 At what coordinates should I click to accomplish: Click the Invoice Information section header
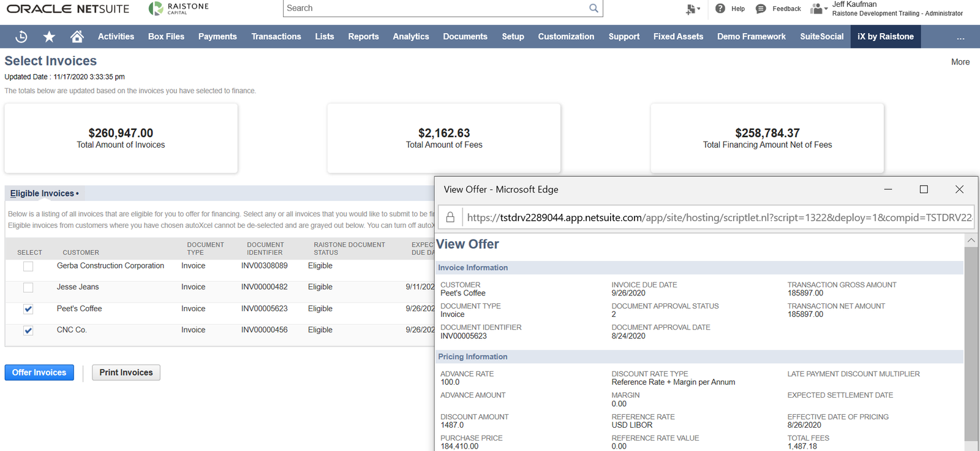(x=699, y=268)
